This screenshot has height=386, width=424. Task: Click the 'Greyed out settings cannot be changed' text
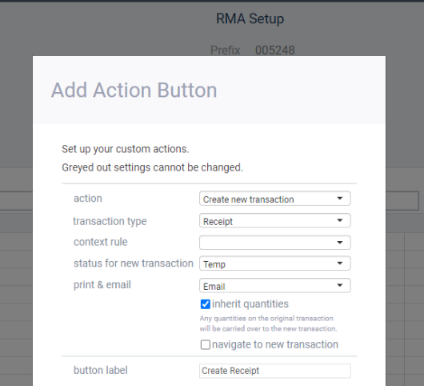point(152,167)
